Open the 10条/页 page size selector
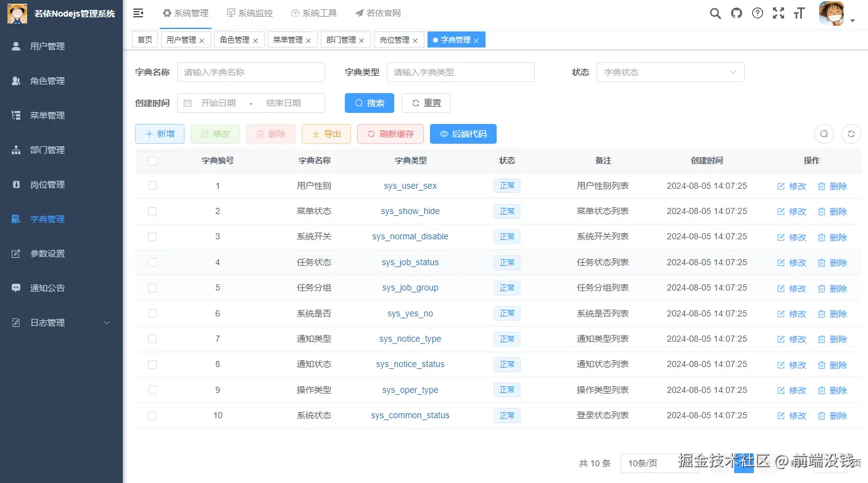Viewport: 868px width, 483px height. [x=659, y=463]
